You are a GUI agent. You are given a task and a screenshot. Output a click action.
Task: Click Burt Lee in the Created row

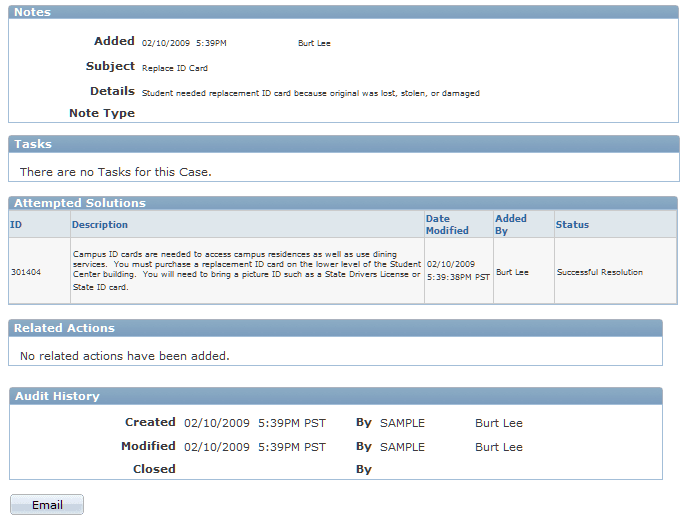point(499,423)
